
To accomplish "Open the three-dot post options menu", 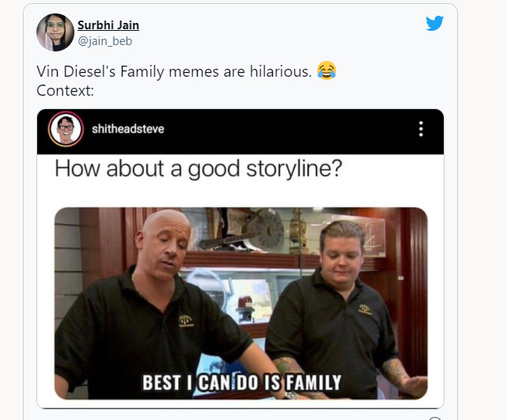I will pyautogui.click(x=421, y=129).
